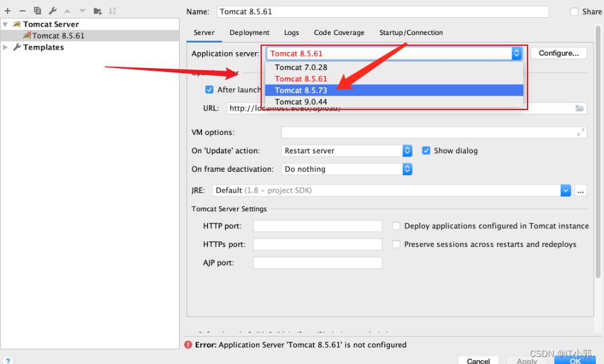Click the vertical scrollbar on right
The height and width of the screenshot is (364, 604).
[598, 151]
